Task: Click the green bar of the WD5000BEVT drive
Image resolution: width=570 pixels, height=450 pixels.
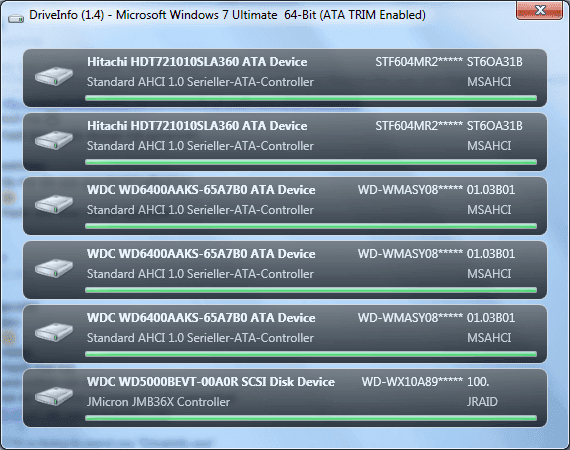Action: (311, 418)
